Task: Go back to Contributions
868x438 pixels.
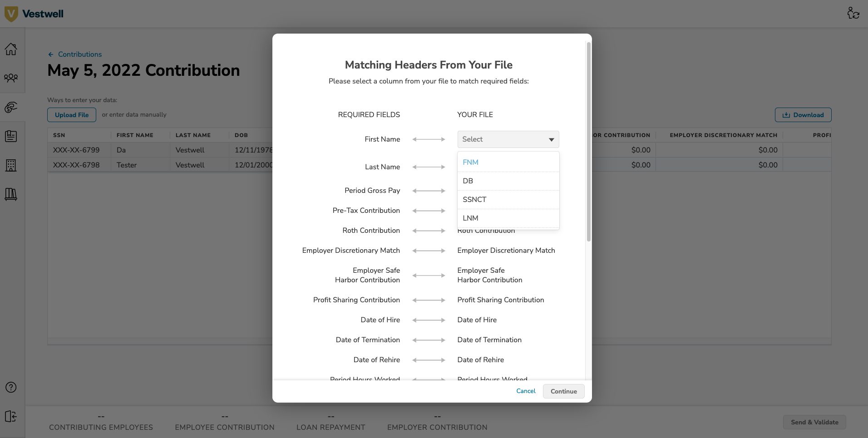Action: pos(79,54)
